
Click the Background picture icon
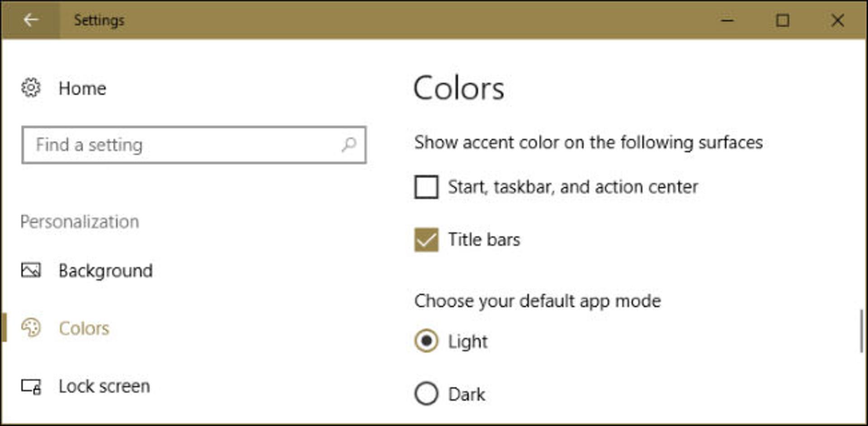pyautogui.click(x=31, y=270)
